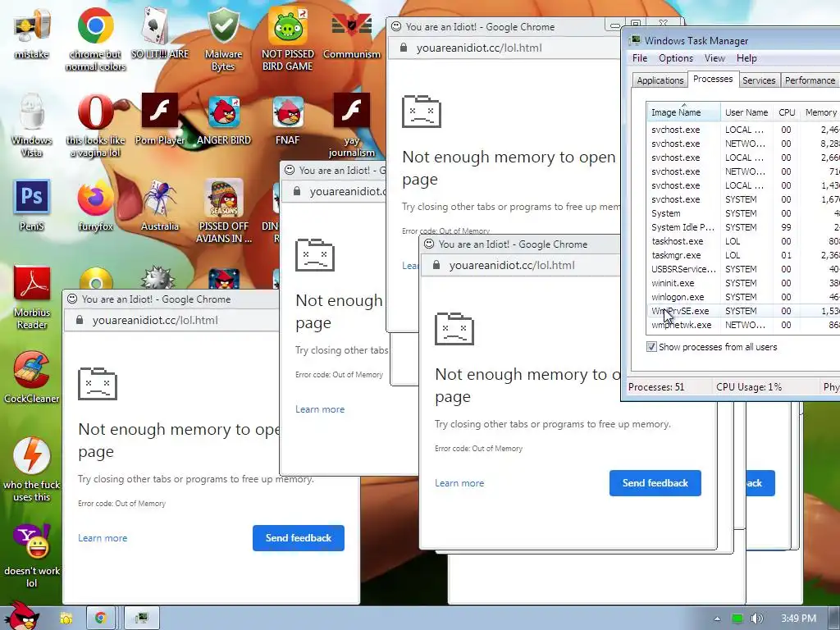Click Learn more in bottom-left Chrome window
The width and height of the screenshot is (840, 630).
103,538
